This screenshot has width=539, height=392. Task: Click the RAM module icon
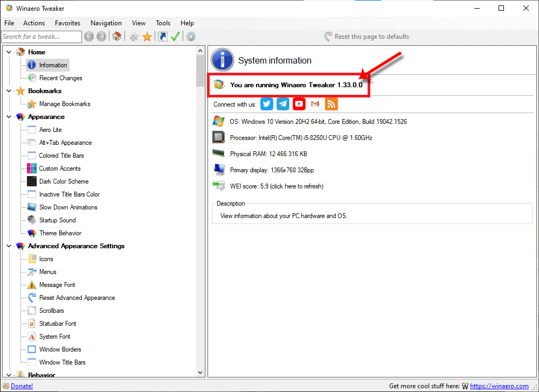click(219, 153)
